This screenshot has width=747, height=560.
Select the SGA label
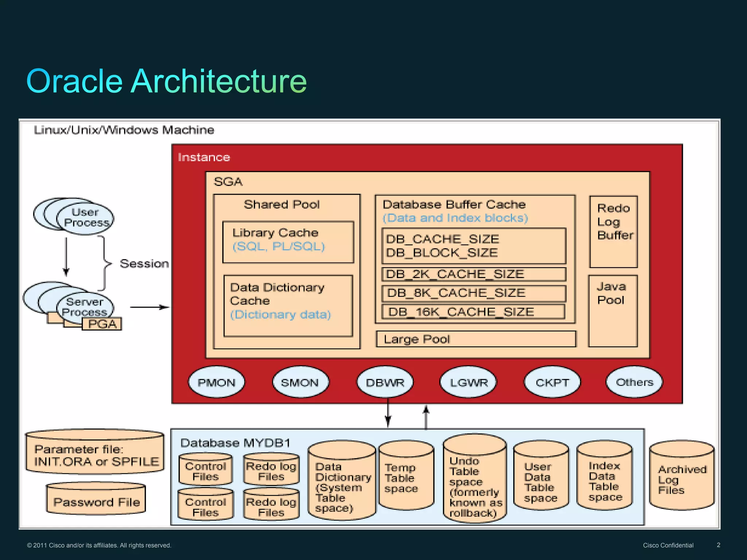[228, 182]
